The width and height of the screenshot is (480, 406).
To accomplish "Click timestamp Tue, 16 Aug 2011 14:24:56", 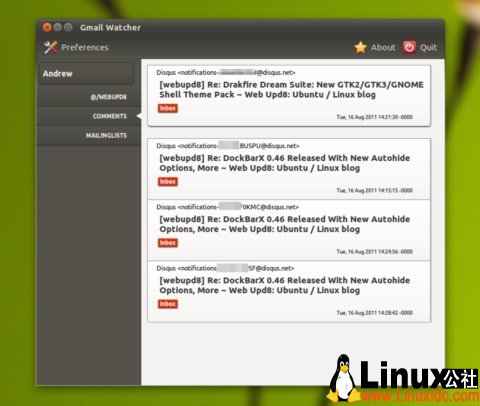I will tap(375, 252).
